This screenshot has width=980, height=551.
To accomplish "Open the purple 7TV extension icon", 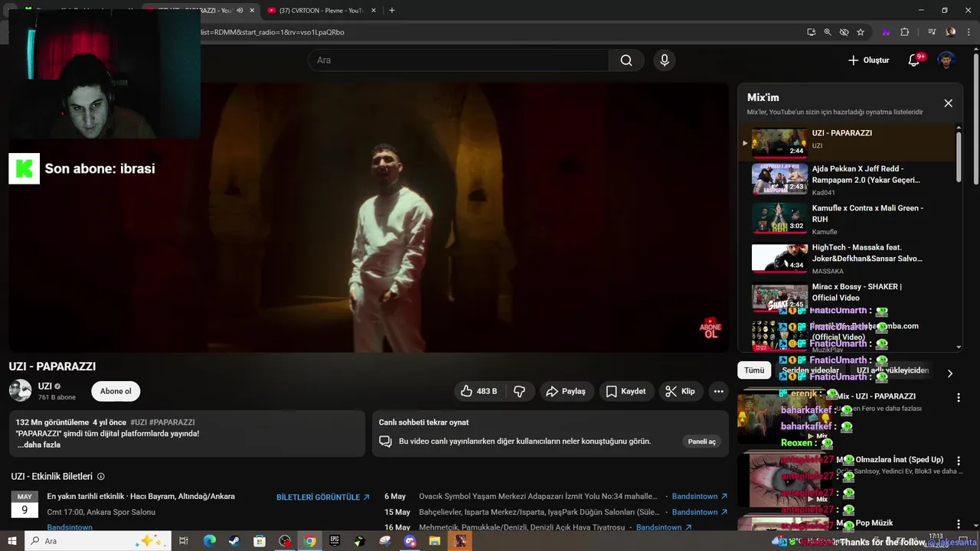I will tap(886, 32).
